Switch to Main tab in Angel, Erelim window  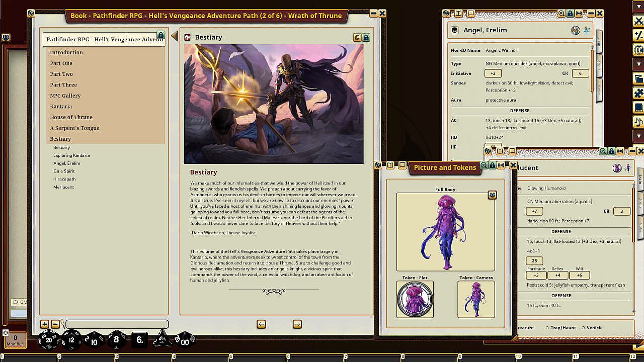(598, 41)
